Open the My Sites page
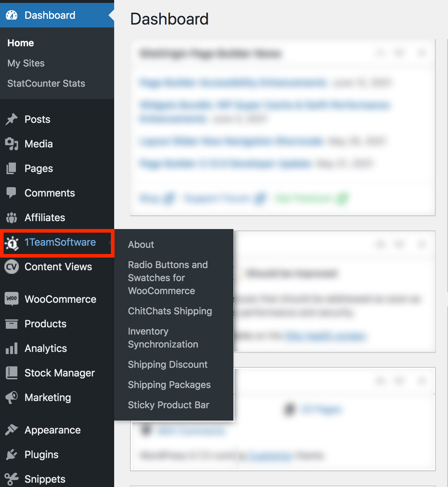This screenshot has width=448, height=487. coord(26,63)
